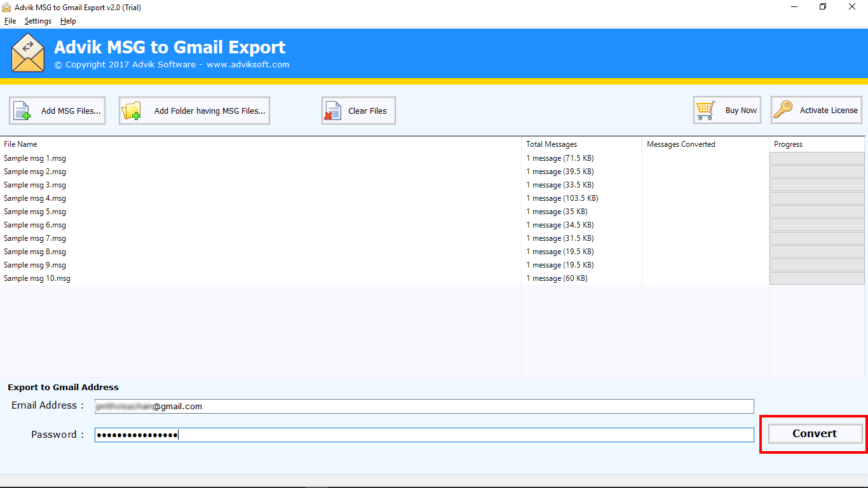
Task: Click progress bar for Sample msg 10.msg
Action: pos(817,278)
